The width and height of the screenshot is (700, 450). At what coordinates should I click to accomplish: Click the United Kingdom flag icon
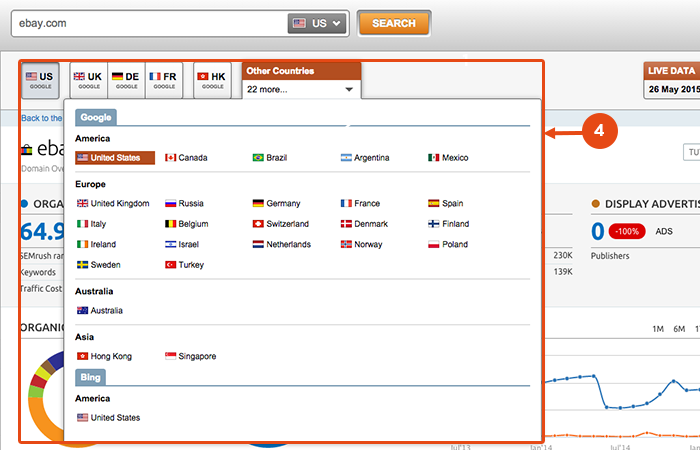pyautogui.click(x=83, y=203)
